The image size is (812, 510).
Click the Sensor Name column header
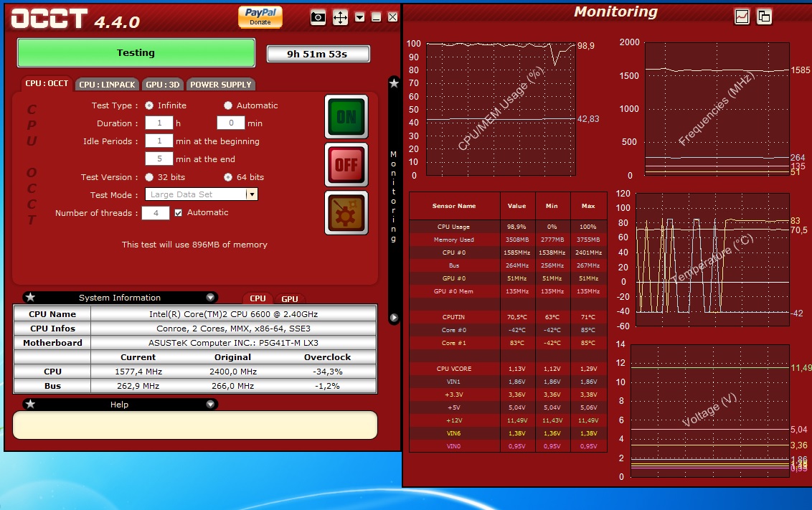(454, 206)
